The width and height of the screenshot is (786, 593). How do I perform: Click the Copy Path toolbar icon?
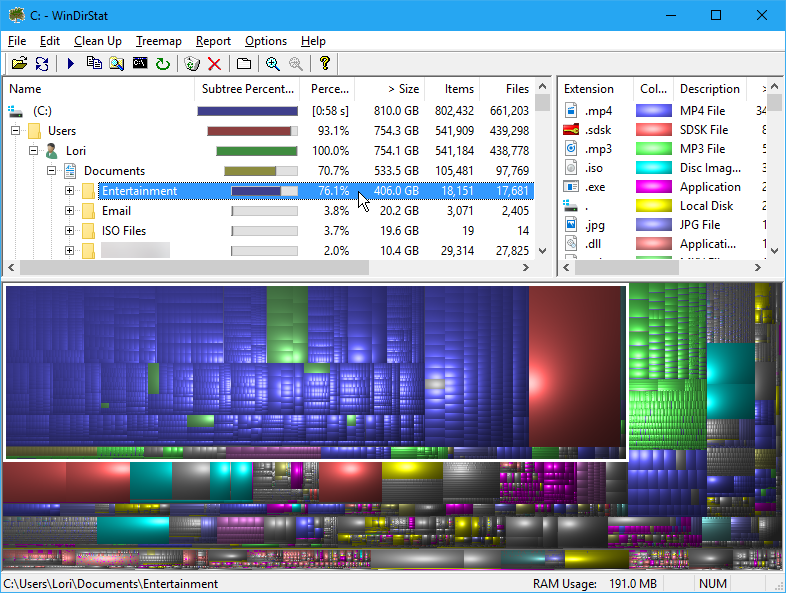click(x=94, y=63)
